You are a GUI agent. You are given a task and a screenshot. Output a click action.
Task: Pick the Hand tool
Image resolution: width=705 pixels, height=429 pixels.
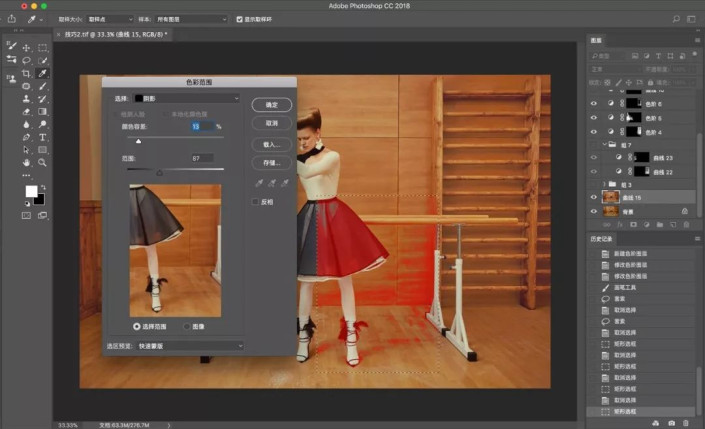click(x=25, y=162)
